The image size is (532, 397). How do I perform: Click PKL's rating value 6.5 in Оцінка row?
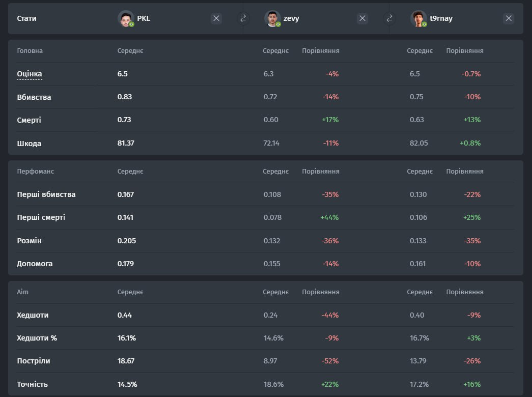coord(123,74)
